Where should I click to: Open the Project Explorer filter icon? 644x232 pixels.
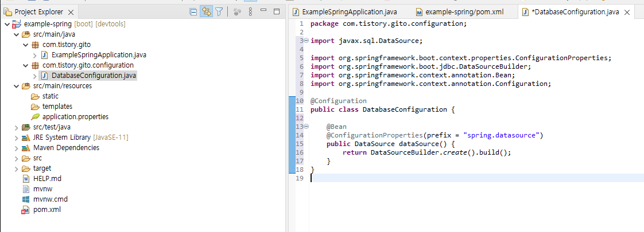click(219, 12)
